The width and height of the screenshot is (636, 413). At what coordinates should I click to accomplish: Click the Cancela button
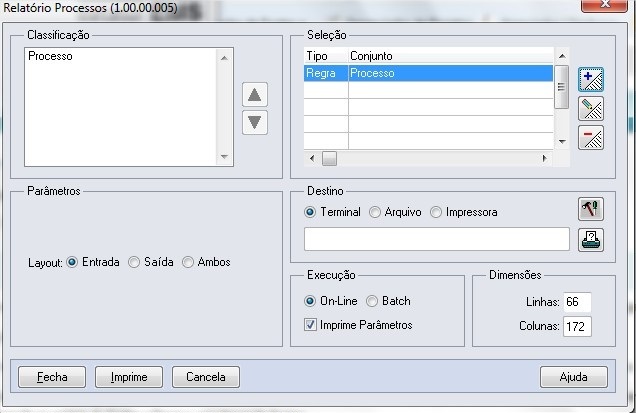tap(206, 377)
